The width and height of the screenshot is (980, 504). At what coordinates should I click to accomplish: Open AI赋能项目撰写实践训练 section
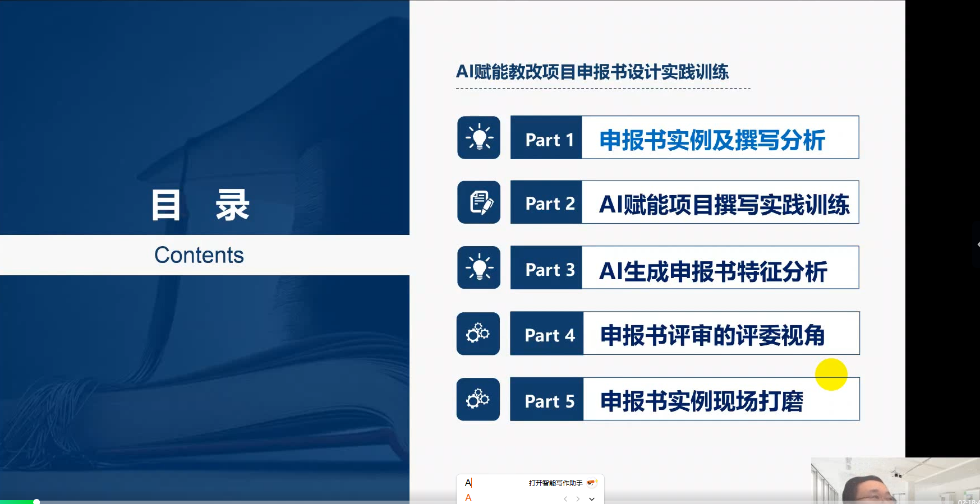coord(724,205)
